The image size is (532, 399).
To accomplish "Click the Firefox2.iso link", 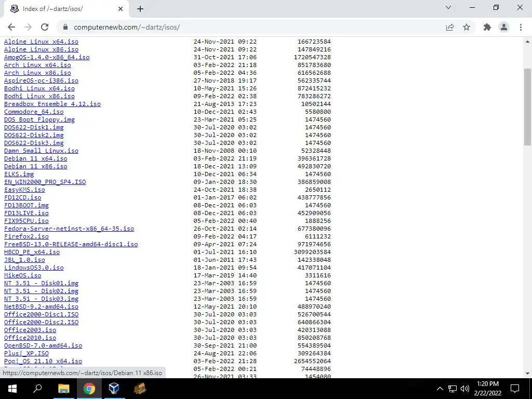I will 26,236.
